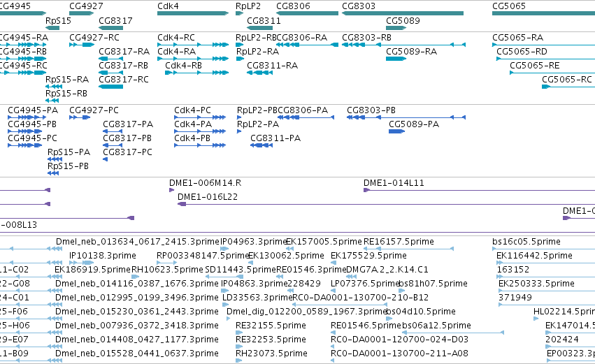The image size is (595, 364).
Task: Select transcript RpLP2-RA
Action: [x=257, y=52]
